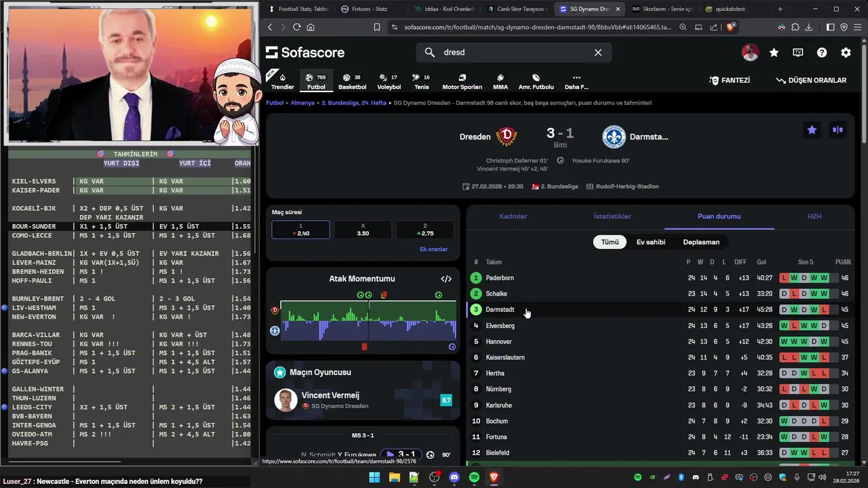Viewport: 868px width, 488px height.
Task: Click the Sofascore search magnifier icon
Action: (x=429, y=52)
